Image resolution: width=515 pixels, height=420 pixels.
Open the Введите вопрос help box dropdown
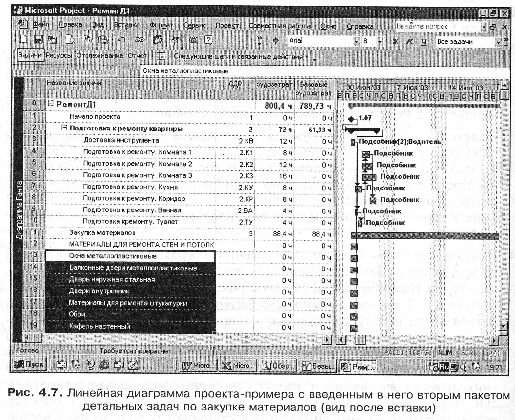(483, 27)
